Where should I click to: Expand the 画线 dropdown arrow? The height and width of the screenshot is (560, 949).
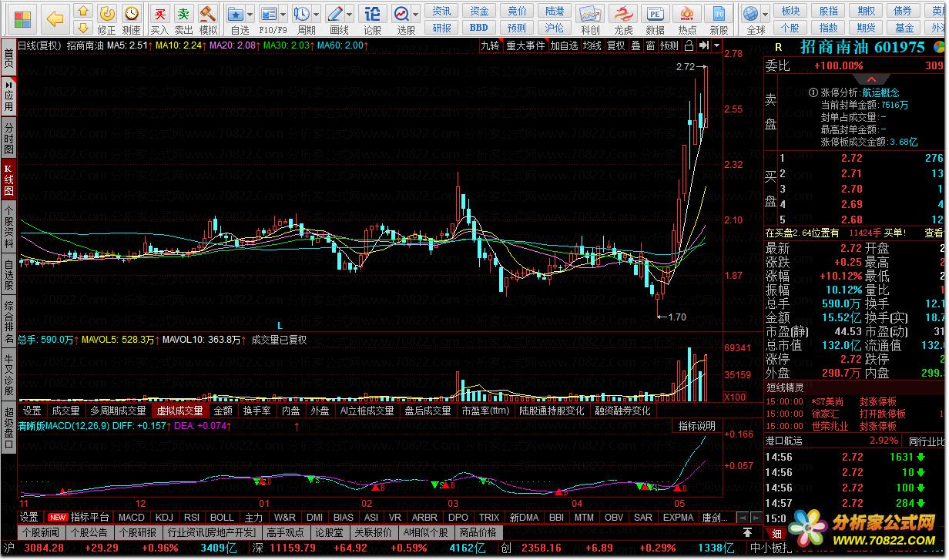coord(350,14)
